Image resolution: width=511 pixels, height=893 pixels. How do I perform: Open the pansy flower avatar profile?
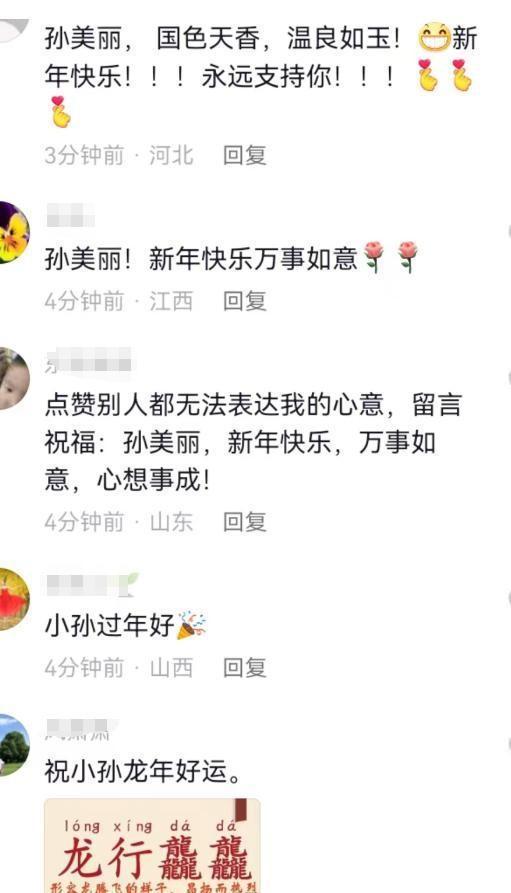13,232
